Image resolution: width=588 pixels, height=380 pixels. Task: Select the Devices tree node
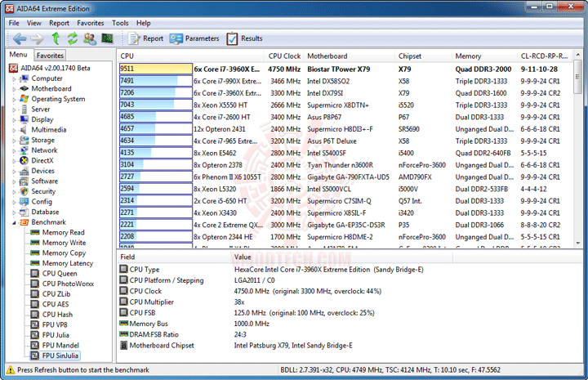[x=42, y=171]
